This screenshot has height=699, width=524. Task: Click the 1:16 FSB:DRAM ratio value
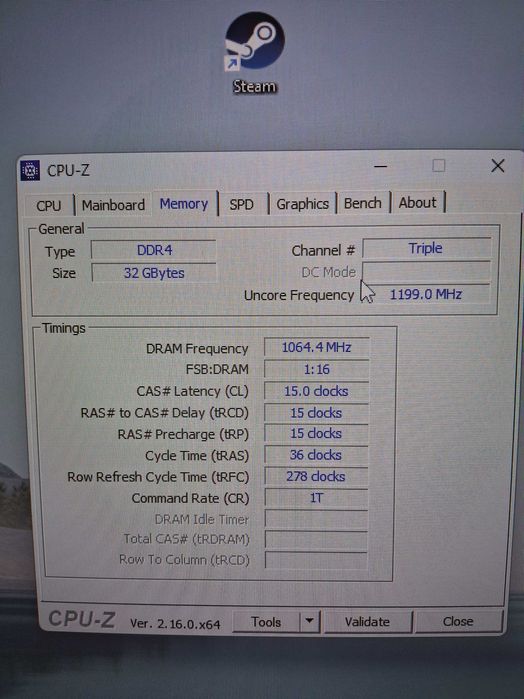pos(317,370)
